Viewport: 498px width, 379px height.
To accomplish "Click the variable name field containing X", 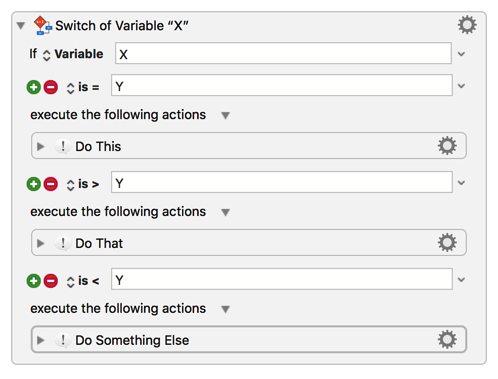I will 283,53.
